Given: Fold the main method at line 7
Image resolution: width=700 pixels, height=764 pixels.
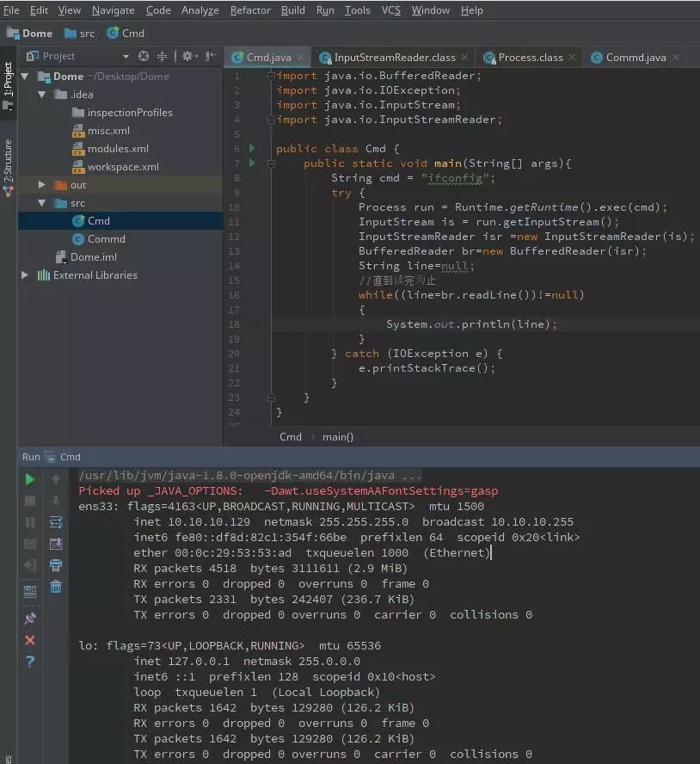Looking at the screenshot, I should click(272, 163).
